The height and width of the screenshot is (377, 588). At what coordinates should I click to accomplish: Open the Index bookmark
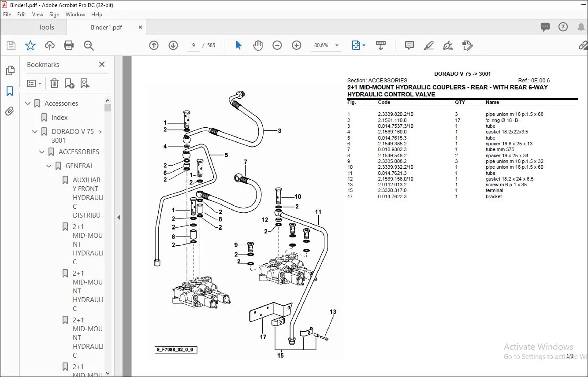(60, 118)
